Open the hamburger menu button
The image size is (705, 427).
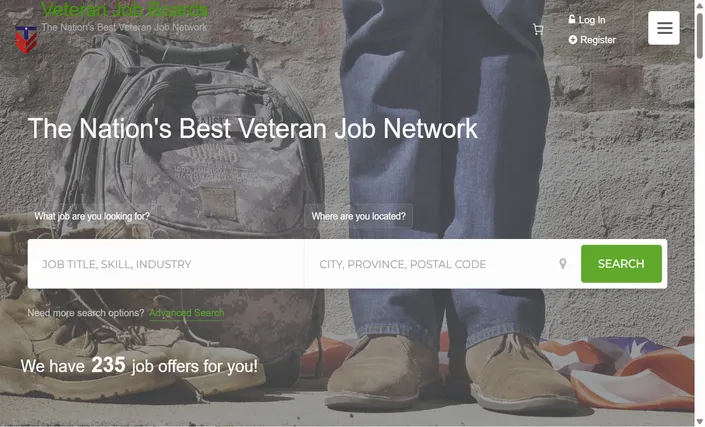[x=664, y=28]
